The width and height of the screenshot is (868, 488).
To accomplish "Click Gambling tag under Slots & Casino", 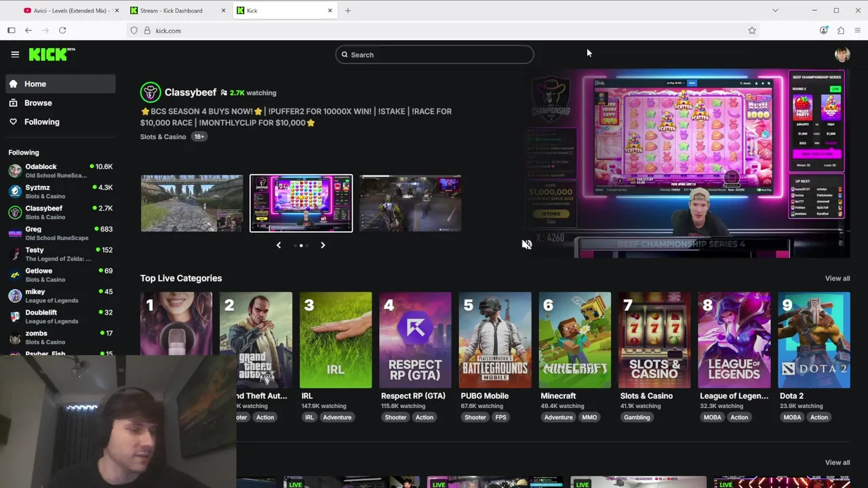I will (637, 418).
